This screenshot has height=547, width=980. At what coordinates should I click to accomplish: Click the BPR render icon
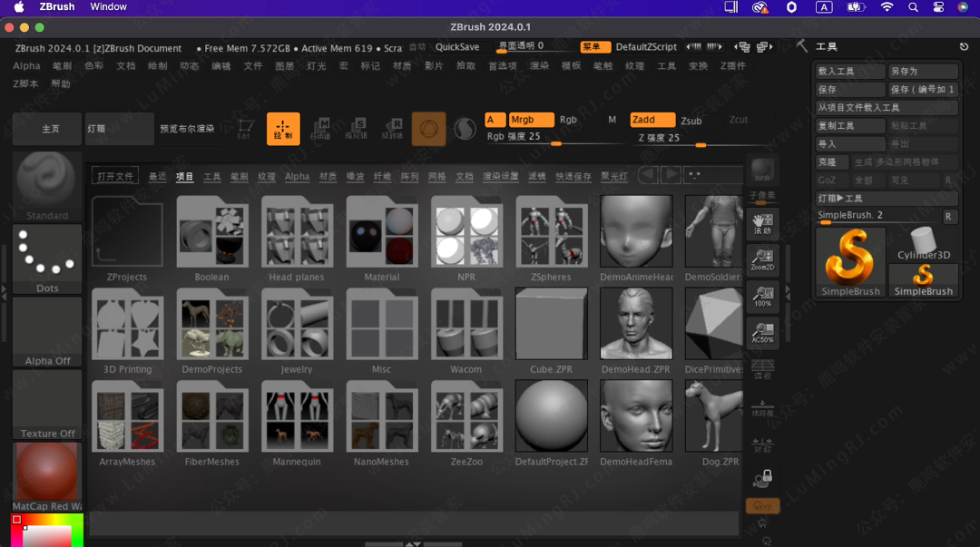(762, 171)
